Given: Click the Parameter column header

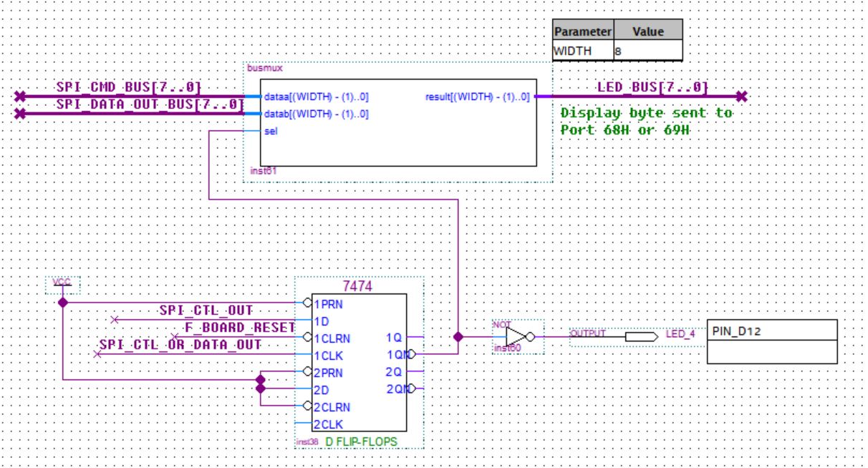Looking at the screenshot, I should 583,31.
